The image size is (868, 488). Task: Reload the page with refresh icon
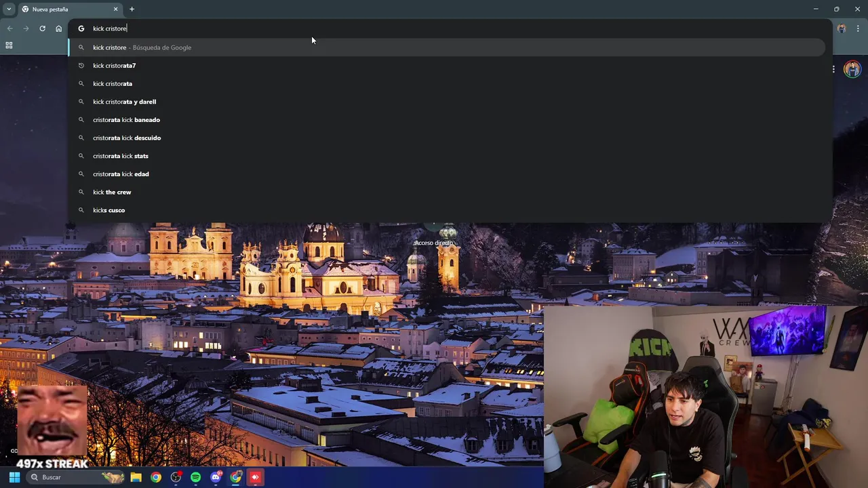click(42, 28)
